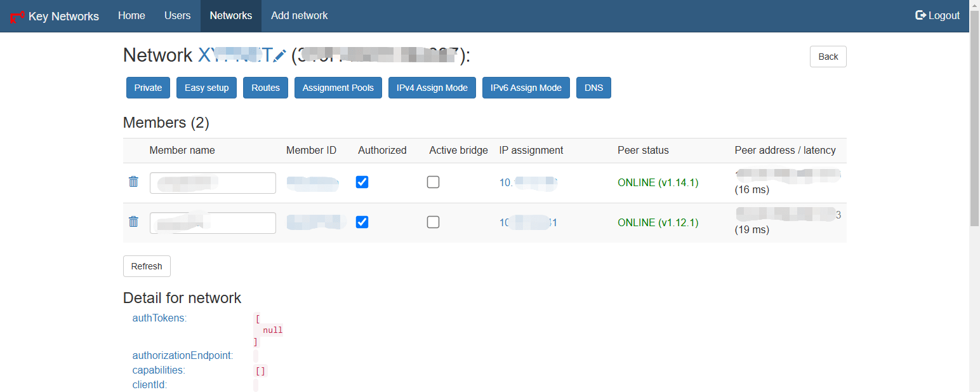Click the page's vertical scrollbar thumb

tap(975, 119)
